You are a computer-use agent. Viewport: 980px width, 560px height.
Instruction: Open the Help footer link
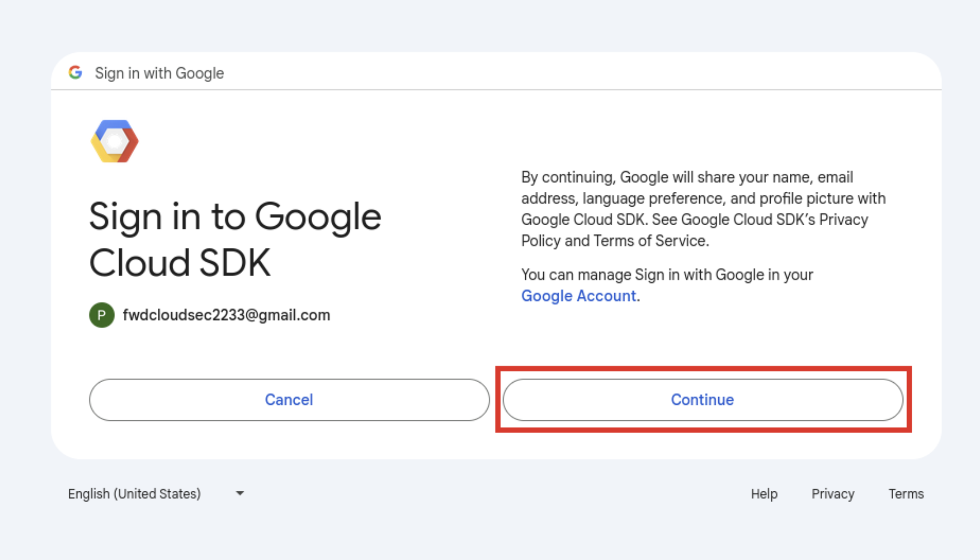pyautogui.click(x=764, y=494)
